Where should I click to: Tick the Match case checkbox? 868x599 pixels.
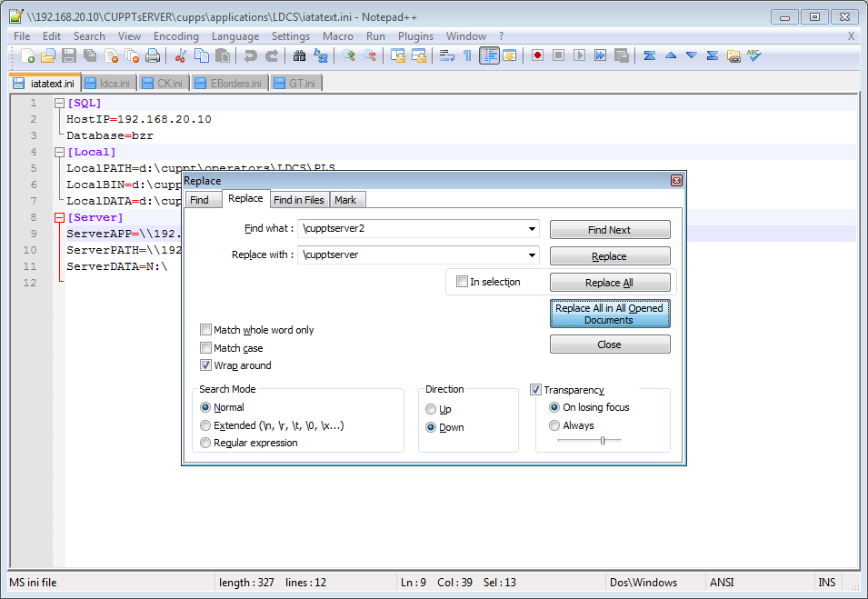click(206, 348)
